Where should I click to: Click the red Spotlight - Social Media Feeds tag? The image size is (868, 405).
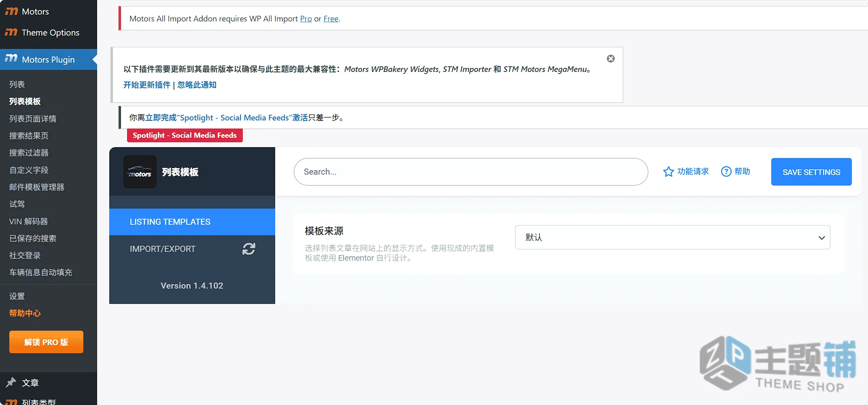185,135
